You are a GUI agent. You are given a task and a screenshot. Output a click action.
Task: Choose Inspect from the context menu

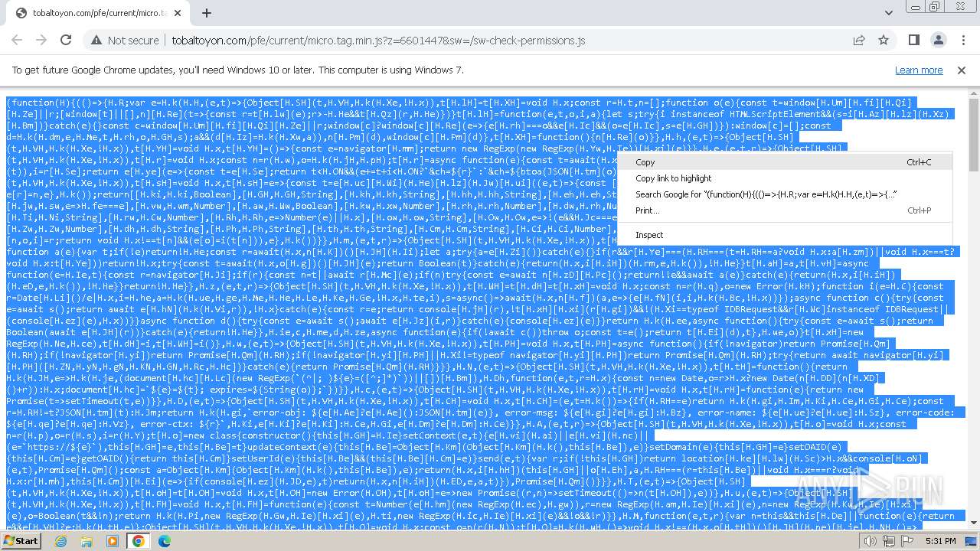784,235
